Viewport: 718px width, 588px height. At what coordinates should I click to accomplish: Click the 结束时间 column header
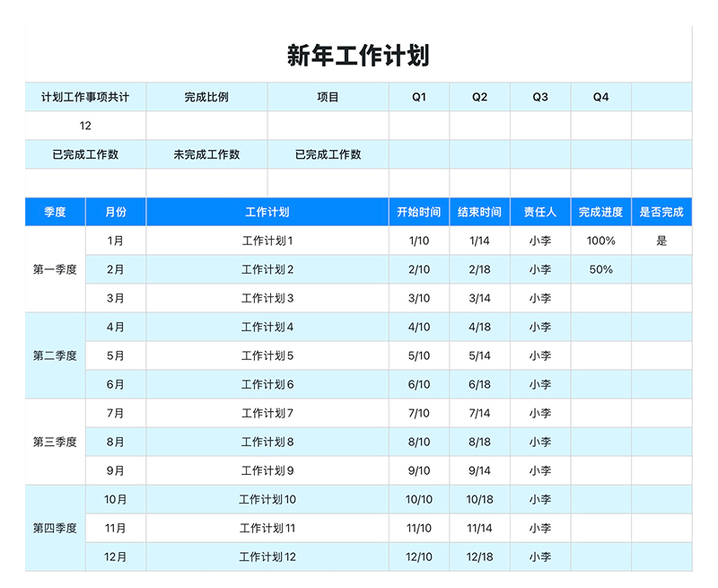click(479, 212)
